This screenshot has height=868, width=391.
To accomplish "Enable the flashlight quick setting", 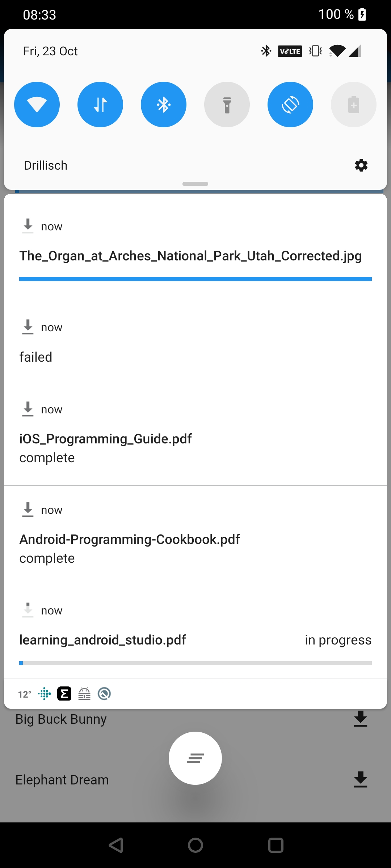I will coord(227,104).
